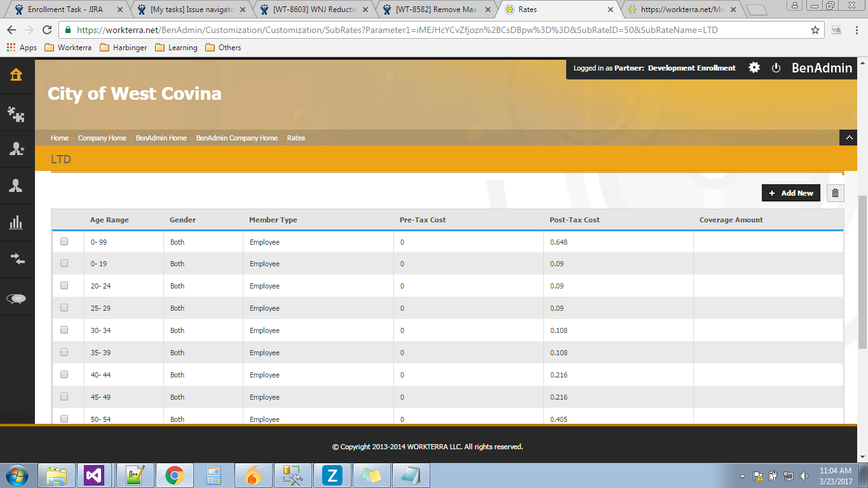The image size is (868, 488).
Task: Select the checkbox for age range 20- 24
Action: click(x=64, y=286)
